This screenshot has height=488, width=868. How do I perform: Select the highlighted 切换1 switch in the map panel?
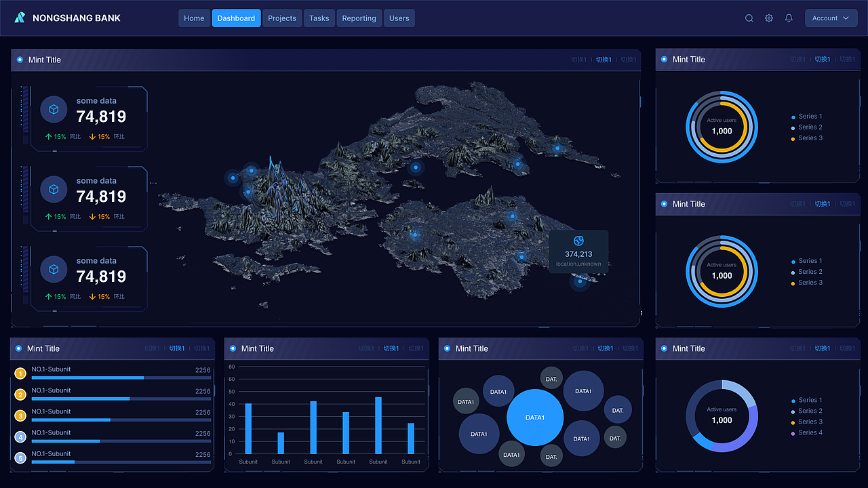click(604, 60)
